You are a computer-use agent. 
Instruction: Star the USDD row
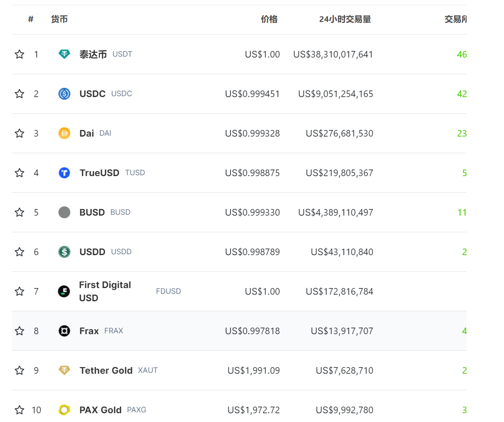(20, 252)
